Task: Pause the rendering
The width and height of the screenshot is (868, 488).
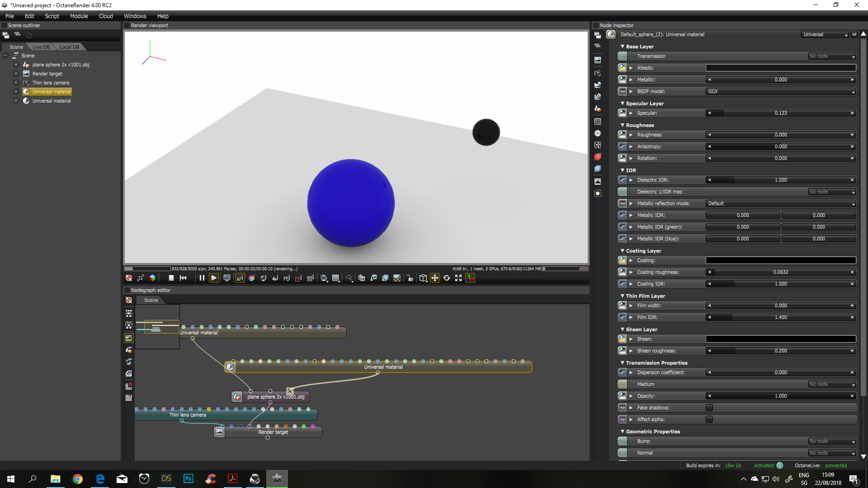Action: pyautogui.click(x=202, y=278)
